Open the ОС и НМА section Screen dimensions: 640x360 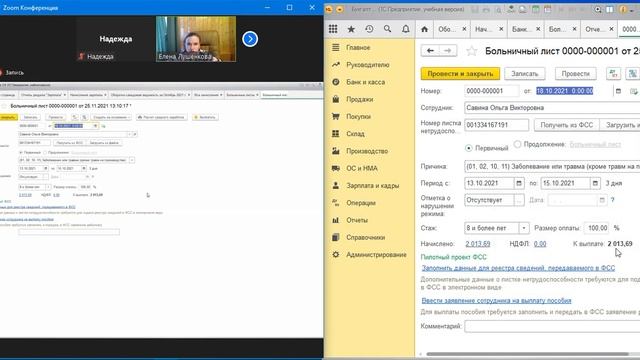click(x=362, y=168)
